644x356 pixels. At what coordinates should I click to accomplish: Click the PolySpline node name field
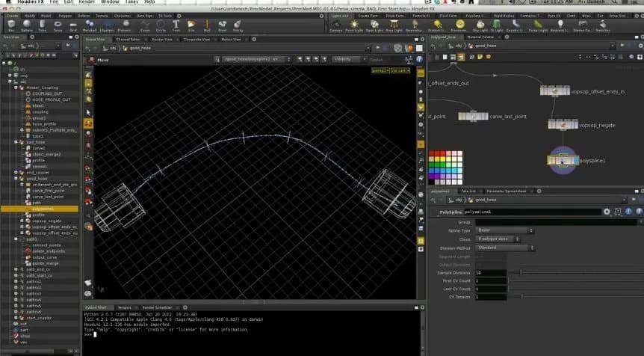click(x=532, y=212)
